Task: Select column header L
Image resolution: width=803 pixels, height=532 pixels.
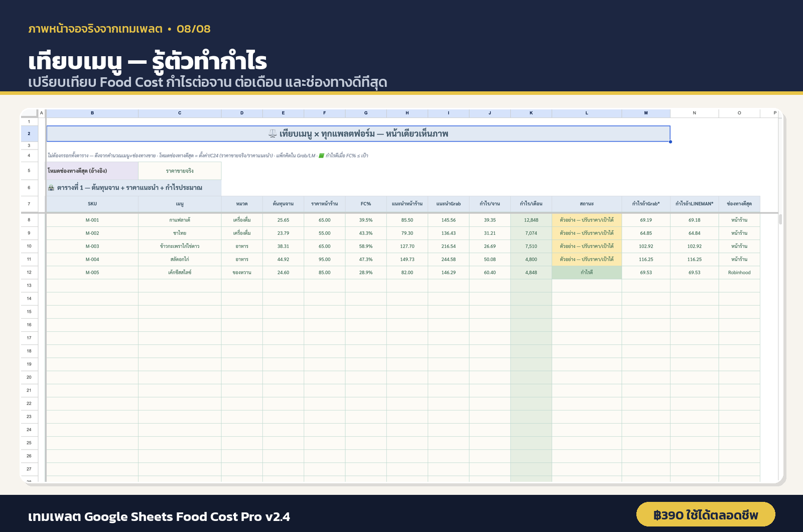Action: click(587, 113)
